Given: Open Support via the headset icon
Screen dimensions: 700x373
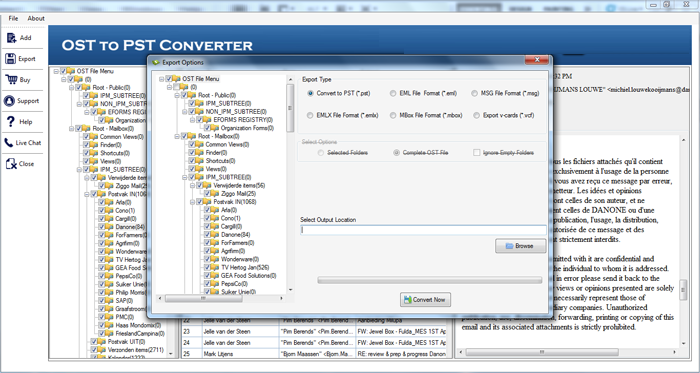Looking at the screenshot, I should click(x=9, y=101).
